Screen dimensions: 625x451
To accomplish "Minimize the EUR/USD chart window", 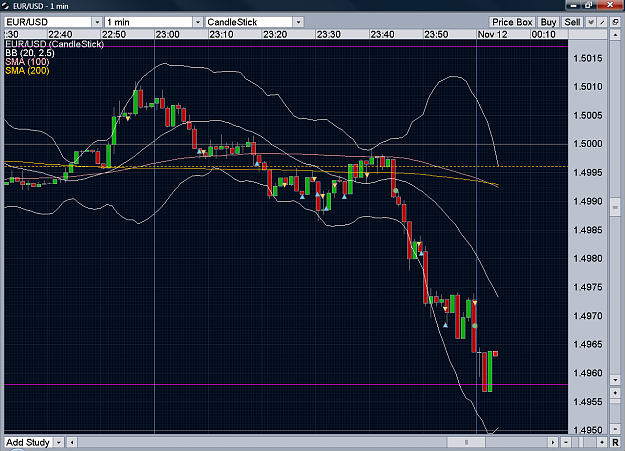I will [x=574, y=5].
